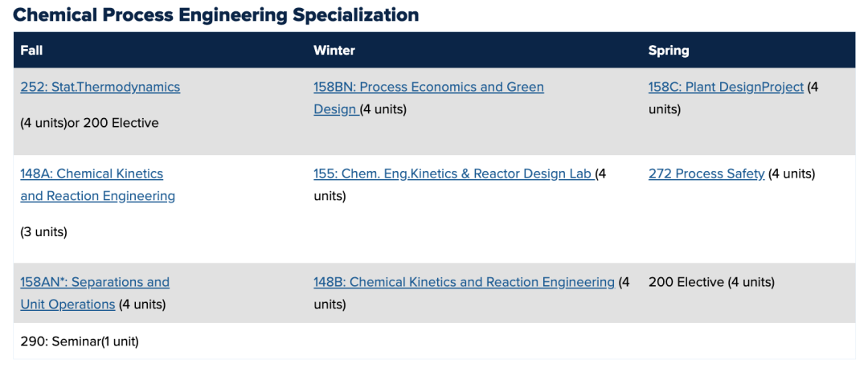868x368 pixels.
Task: Open the 252: Stat.Thermodynamics course link
Action: pos(100,87)
